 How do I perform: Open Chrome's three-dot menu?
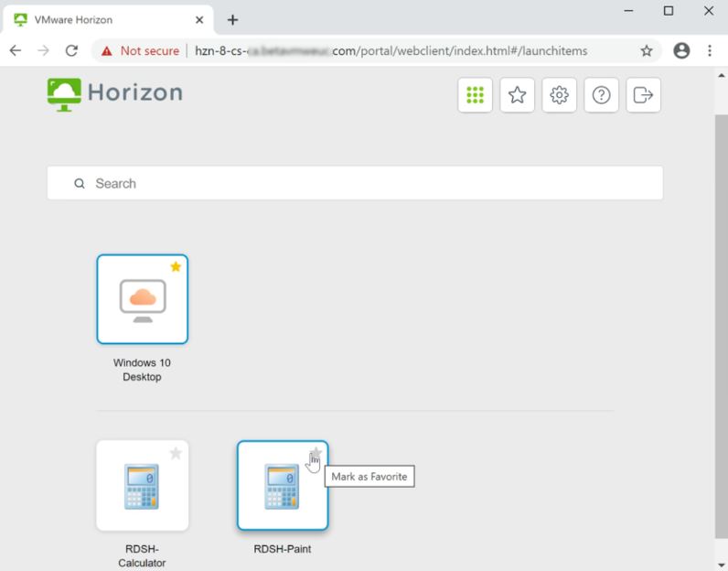[x=710, y=50]
